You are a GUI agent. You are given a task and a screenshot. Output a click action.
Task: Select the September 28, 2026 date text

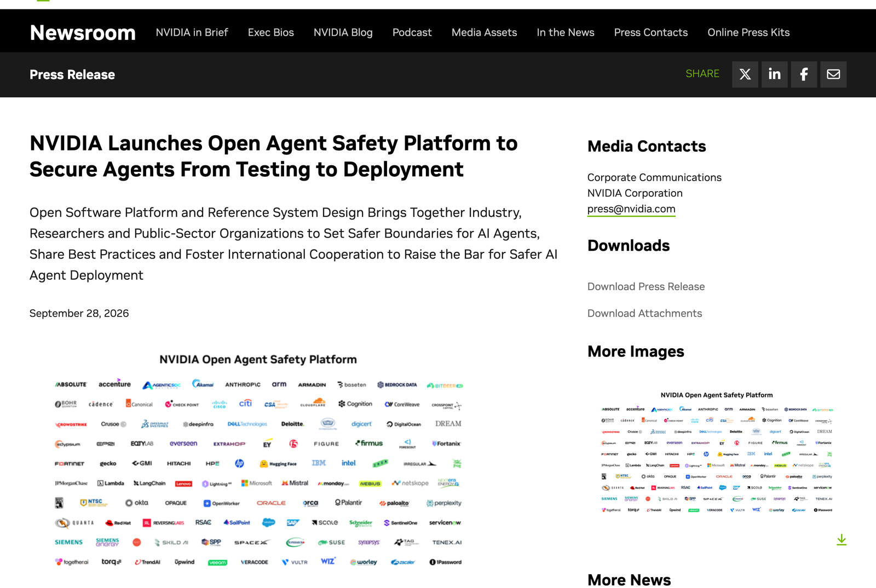tap(79, 313)
